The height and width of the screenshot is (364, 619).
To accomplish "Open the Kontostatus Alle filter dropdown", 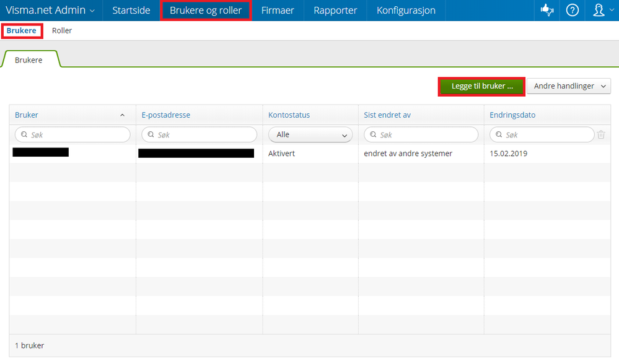I will pyautogui.click(x=310, y=135).
